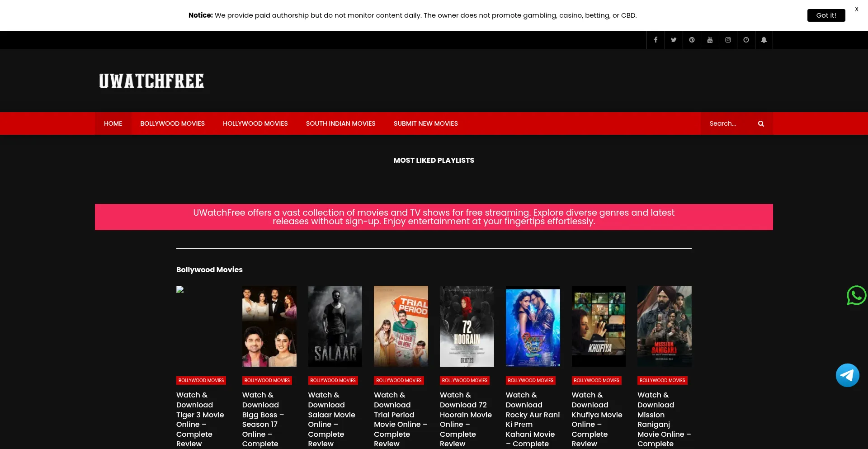
Task: Click the Bollywood Movies tag above Trial Period
Action: click(x=399, y=381)
